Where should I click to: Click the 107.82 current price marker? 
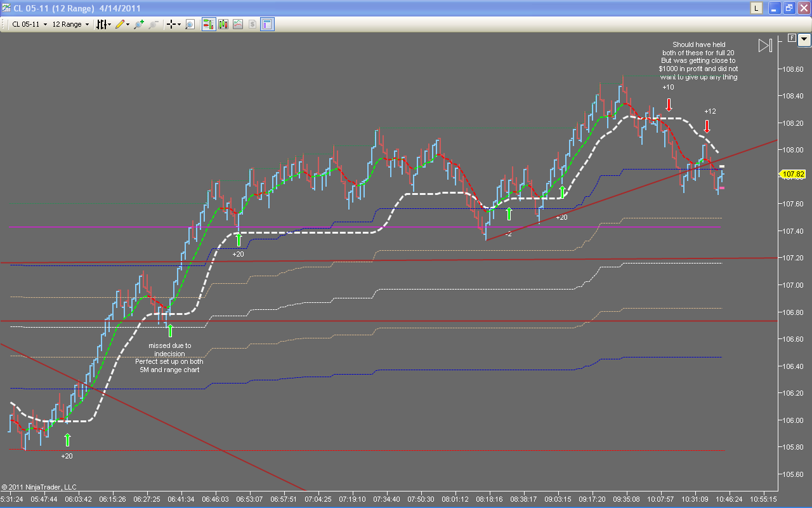click(794, 174)
